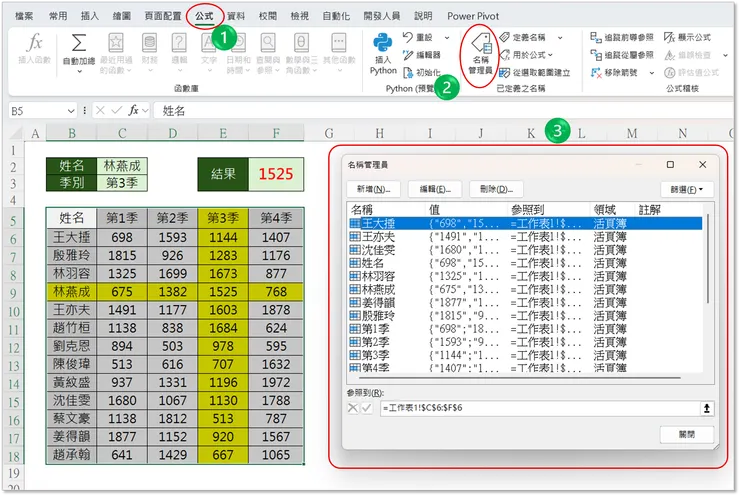
Task: Click Create from Selection icon
Action: 505,73
